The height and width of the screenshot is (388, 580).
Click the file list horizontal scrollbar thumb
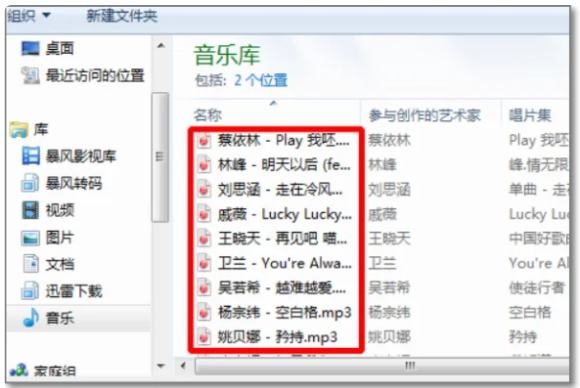point(382,366)
